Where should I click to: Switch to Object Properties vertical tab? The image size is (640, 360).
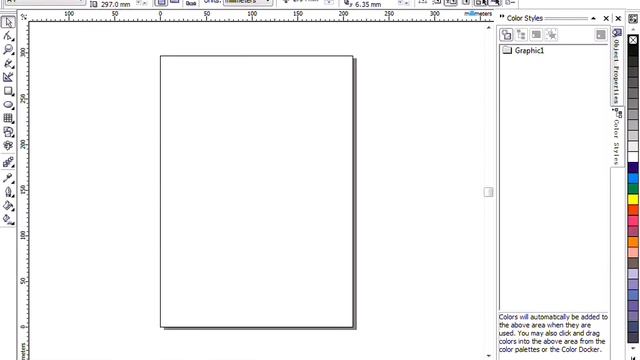click(x=616, y=66)
